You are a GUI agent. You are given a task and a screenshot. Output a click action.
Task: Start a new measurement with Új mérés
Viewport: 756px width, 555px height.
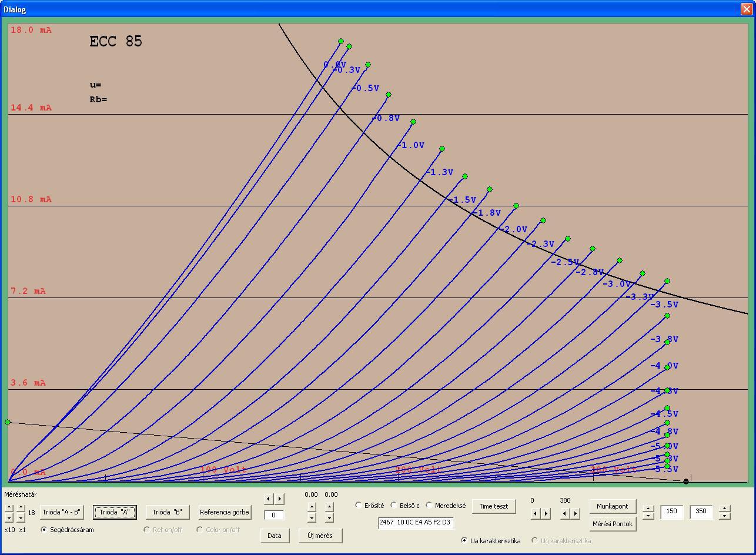[x=320, y=536]
